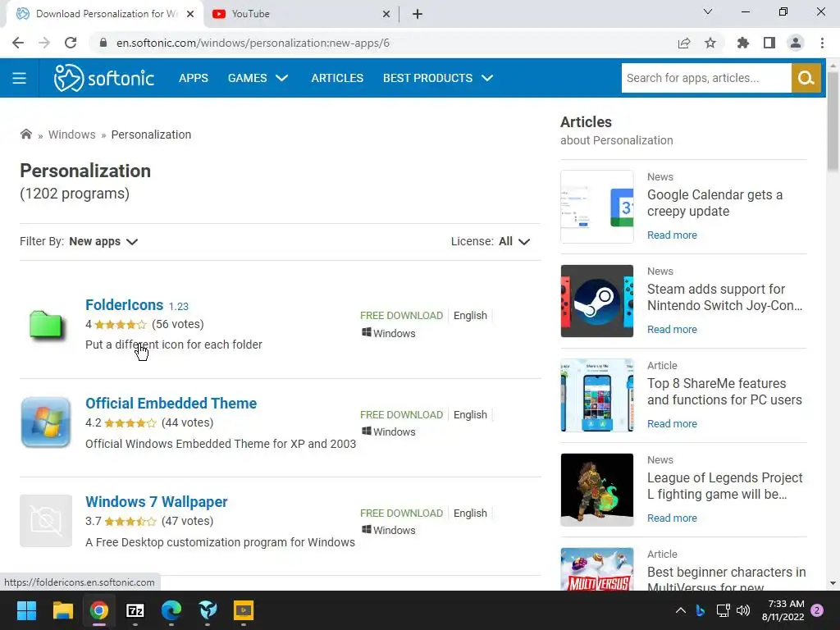Image resolution: width=840 pixels, height=630 pixels.
Task: Click the Search for apps input field
Action: [706, 78]
